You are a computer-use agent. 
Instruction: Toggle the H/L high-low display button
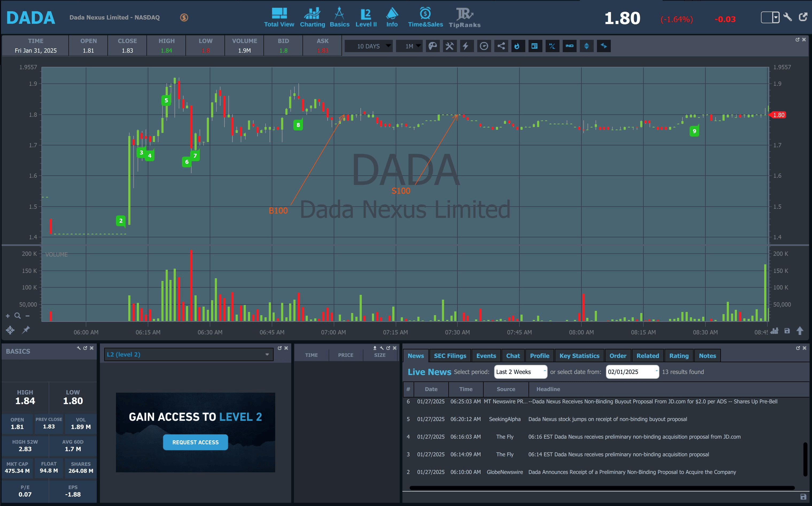click(552, 46)
